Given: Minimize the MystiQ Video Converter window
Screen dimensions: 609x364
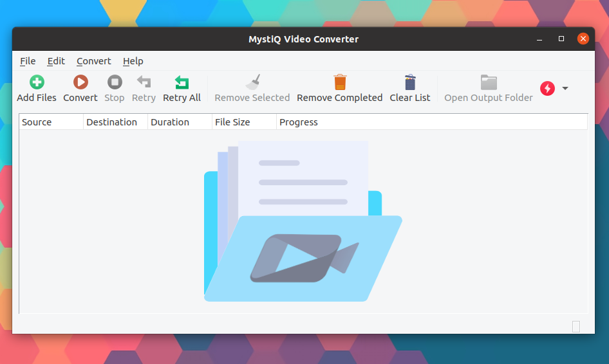Looking at the screenshot, I should point(539,39).
